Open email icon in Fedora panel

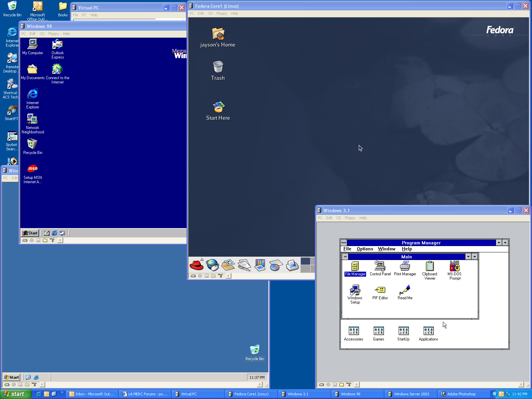[x=228, y=265]
